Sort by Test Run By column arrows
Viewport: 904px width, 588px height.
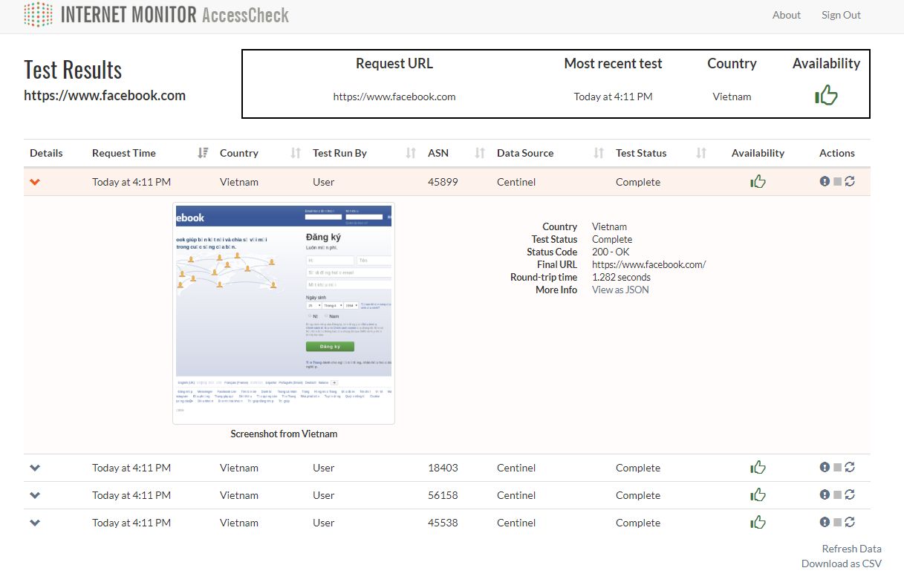point(411,153)
